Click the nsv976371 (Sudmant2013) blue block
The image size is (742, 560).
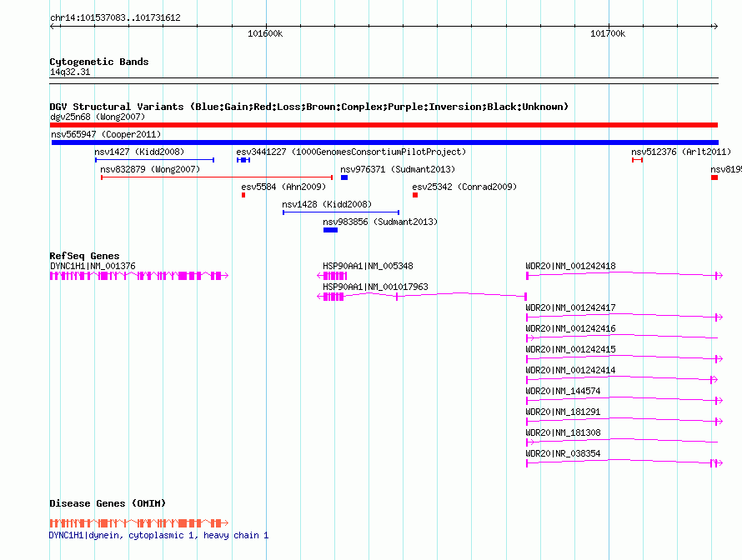coord(344,177)
